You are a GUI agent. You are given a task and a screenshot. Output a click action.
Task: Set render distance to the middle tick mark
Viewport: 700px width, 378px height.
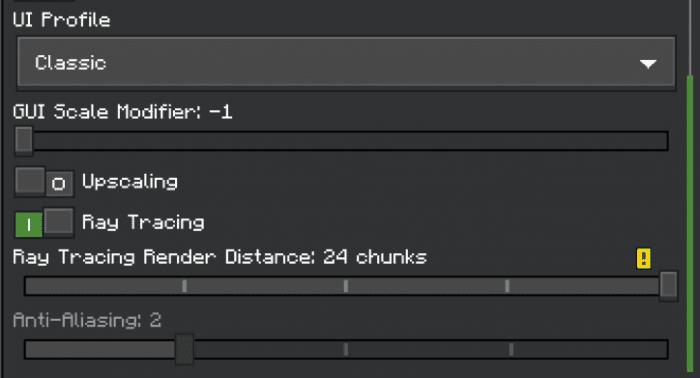(x=346, y=286)
